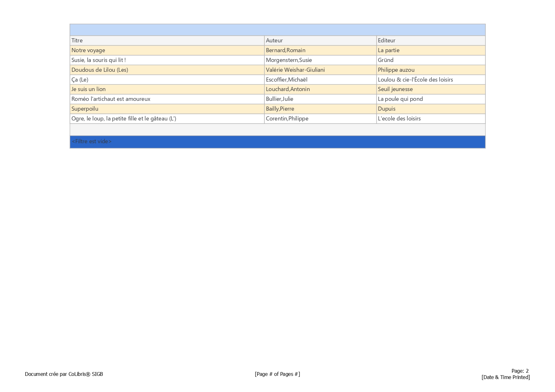Screen dimensions: 555x392
Task: Select the Superpoilu title cell
Action: point(167,109)
